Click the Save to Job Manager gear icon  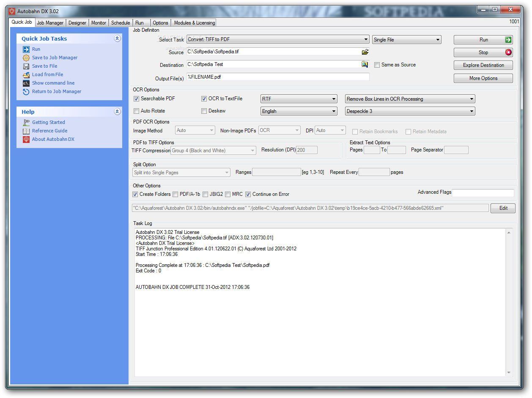pos(26,58)
